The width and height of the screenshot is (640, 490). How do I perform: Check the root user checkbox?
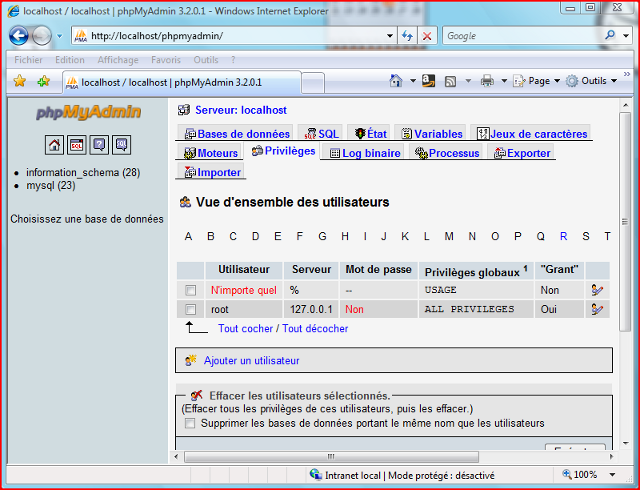[190, 310]
